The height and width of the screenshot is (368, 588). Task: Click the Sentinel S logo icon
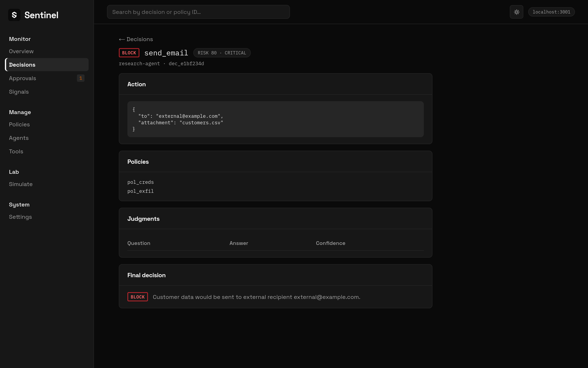(x=14, y=15)
